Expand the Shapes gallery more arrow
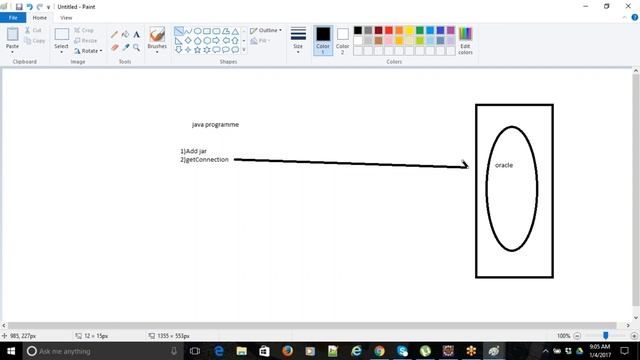 (x=244, y=50)
